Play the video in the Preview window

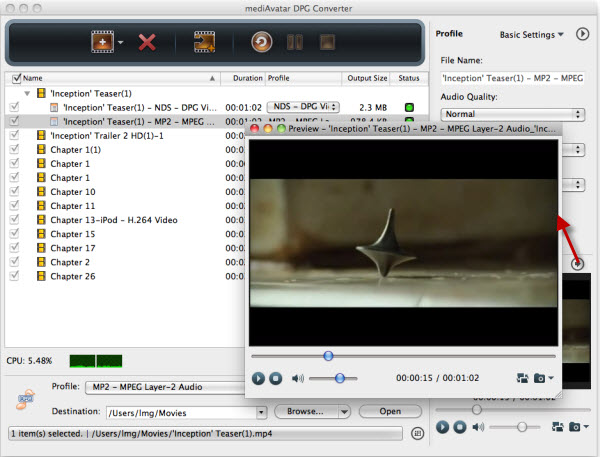coord(258,379)
